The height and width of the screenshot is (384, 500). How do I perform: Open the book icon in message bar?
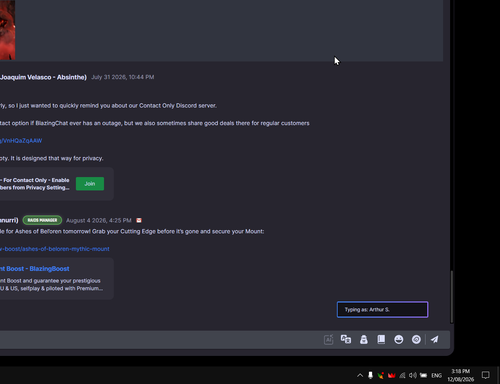click(x=381, y=339)
